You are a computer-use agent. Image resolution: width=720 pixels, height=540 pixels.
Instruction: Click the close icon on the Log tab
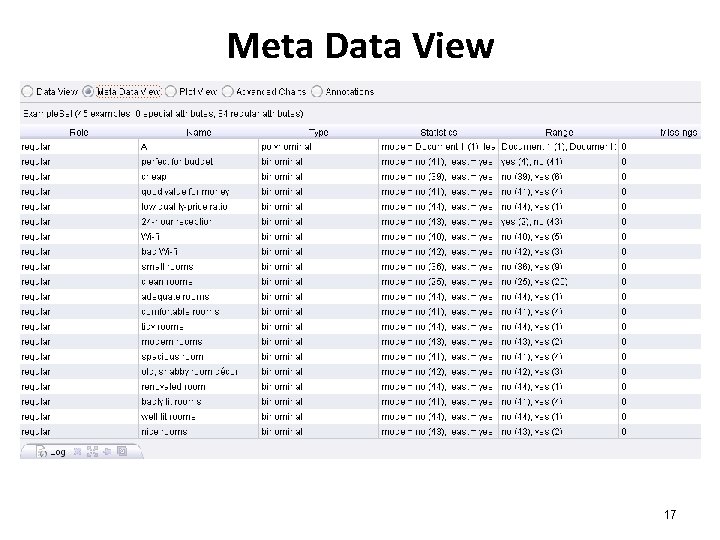[78, 451]
